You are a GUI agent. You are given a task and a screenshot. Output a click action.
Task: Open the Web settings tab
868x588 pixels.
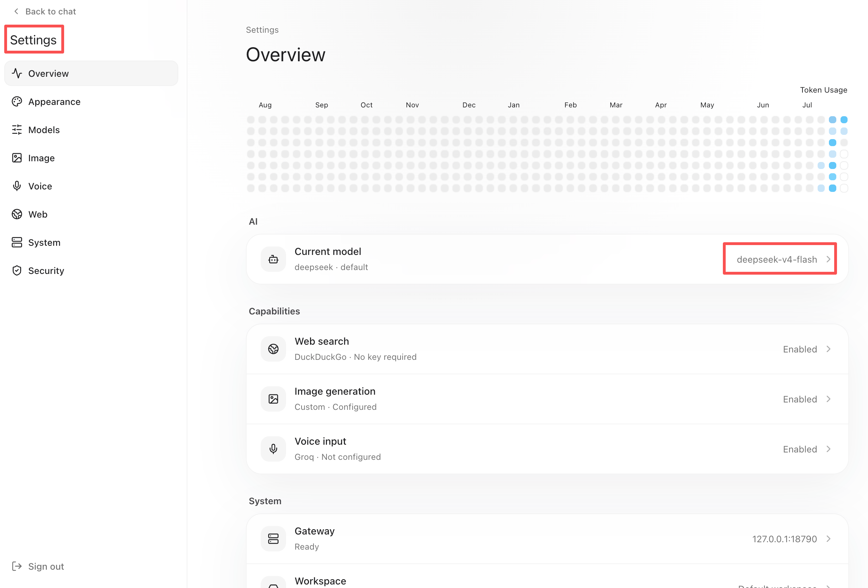tap(91, 214)
